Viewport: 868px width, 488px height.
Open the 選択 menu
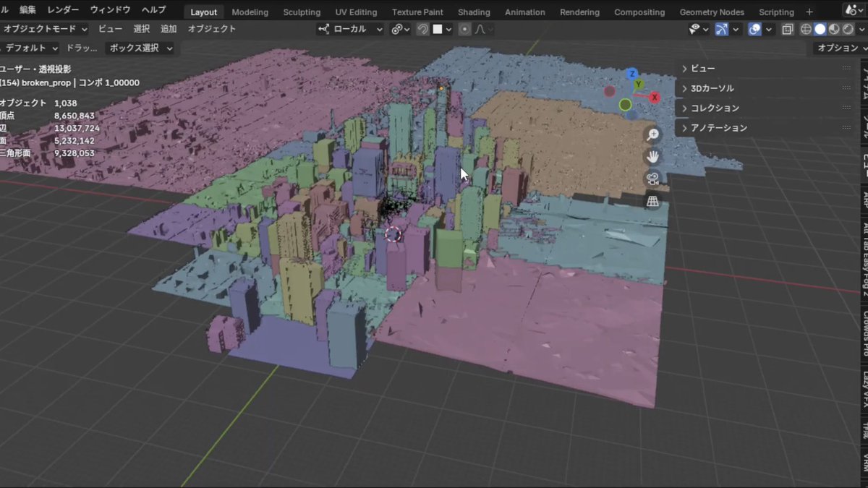coord(142,29)
